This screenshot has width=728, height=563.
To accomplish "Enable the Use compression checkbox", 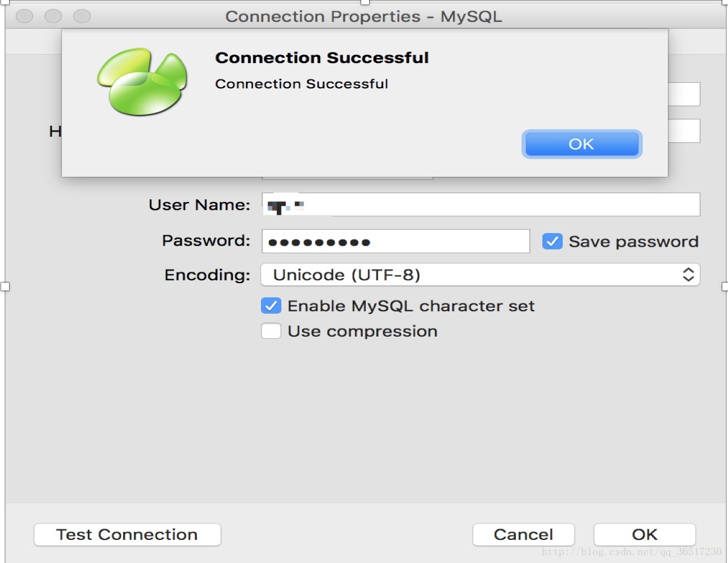I will 271,331.
